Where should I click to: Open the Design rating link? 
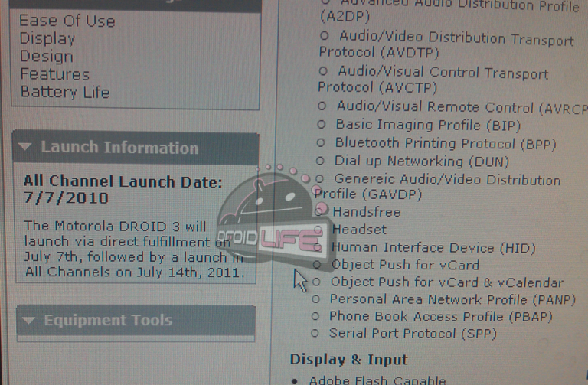(47, 56)
